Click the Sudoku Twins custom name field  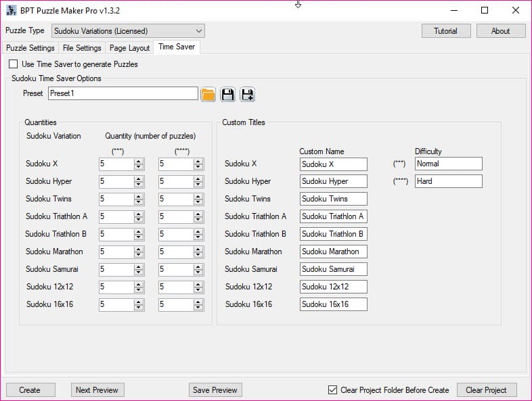pos(334,199)
